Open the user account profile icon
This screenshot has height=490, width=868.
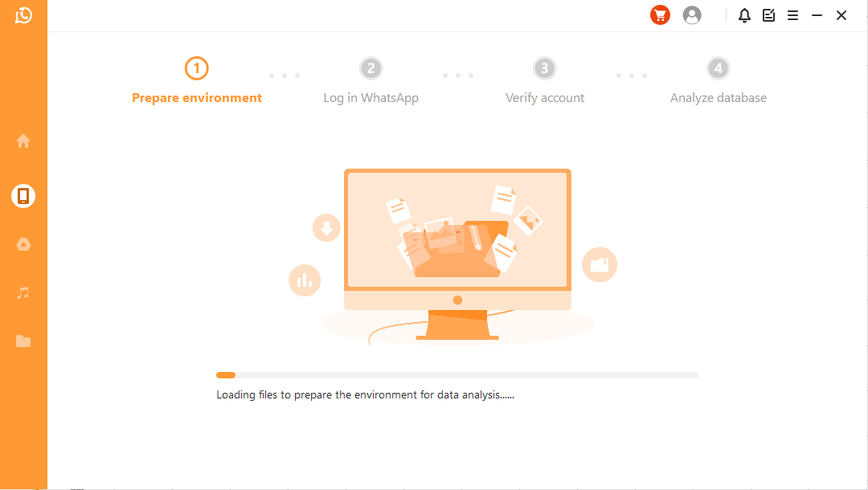tap(692, 15)
